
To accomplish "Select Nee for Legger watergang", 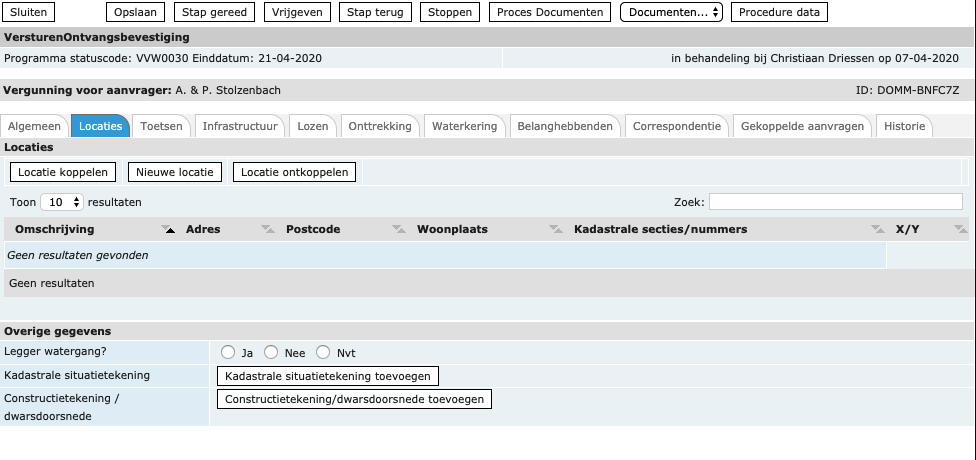I will click(271, 352).
